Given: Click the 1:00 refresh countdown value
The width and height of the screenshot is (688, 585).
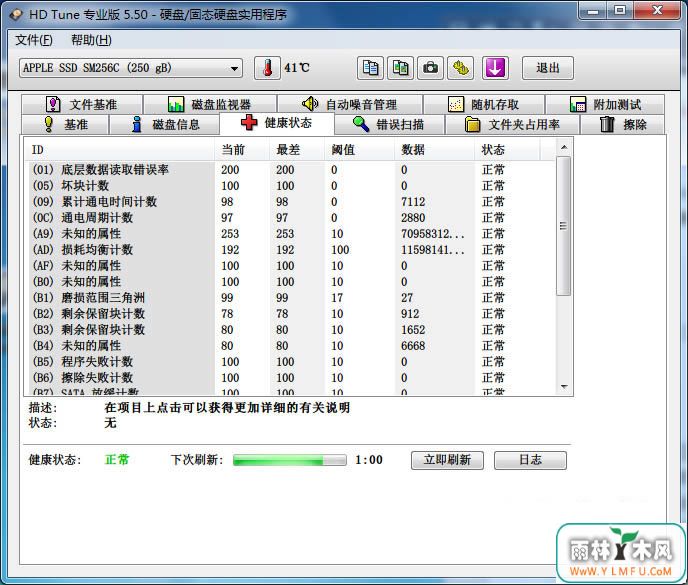Looking at the screenshot, I should pyautogui.click(x=369, y=460).
